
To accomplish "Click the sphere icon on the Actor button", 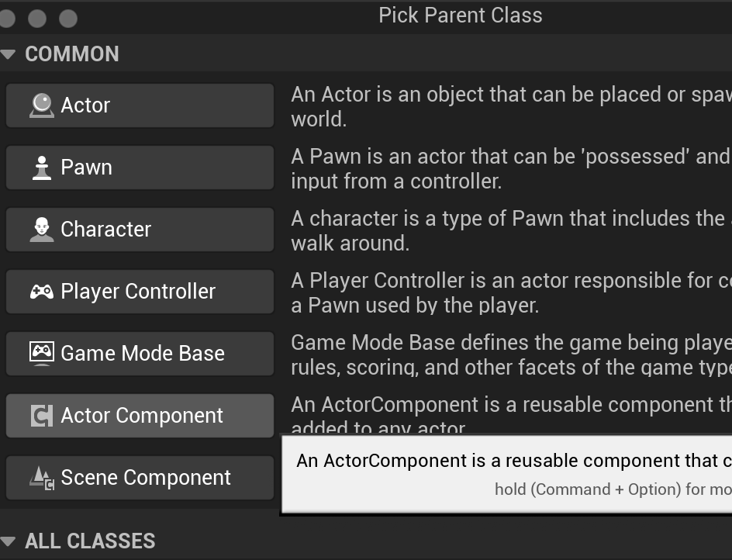I will (x=42, y=105).
